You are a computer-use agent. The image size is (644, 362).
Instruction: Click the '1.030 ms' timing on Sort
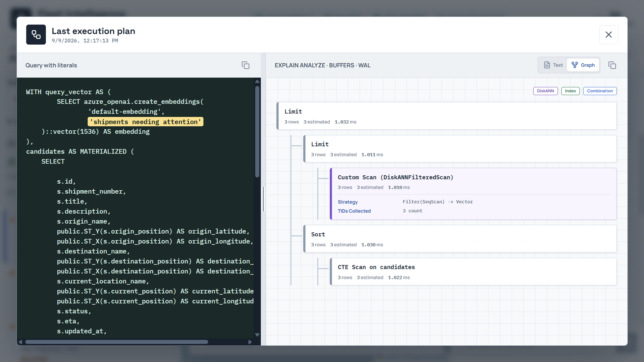[x=372, y=245]
